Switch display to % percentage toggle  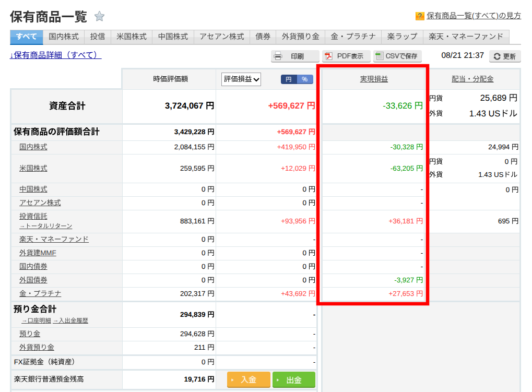305,79
